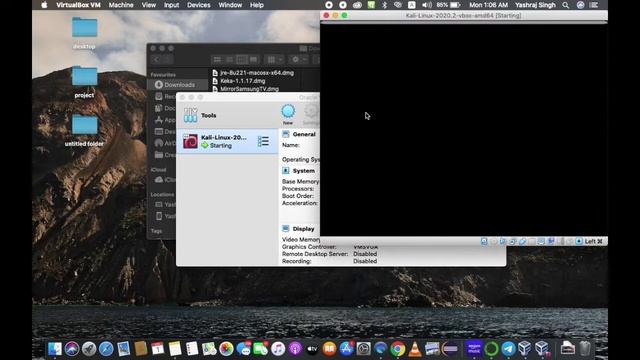
Task: Click the System section header in details
Action: (304, 171)
